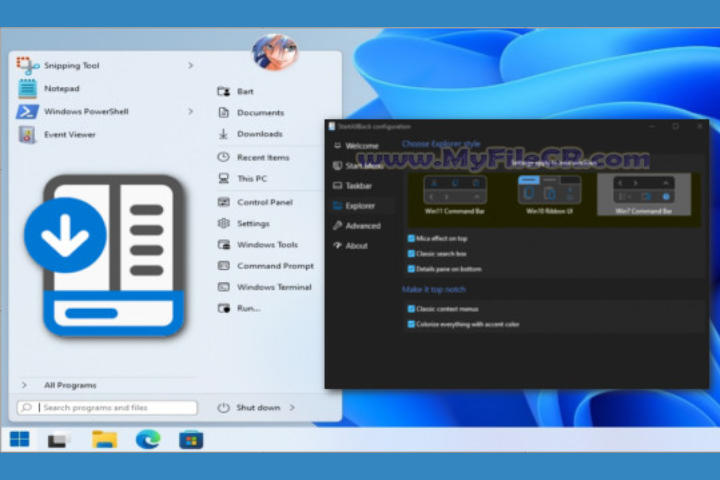Open Recent Items entry
Screen dimensions: 720x480
253,157
